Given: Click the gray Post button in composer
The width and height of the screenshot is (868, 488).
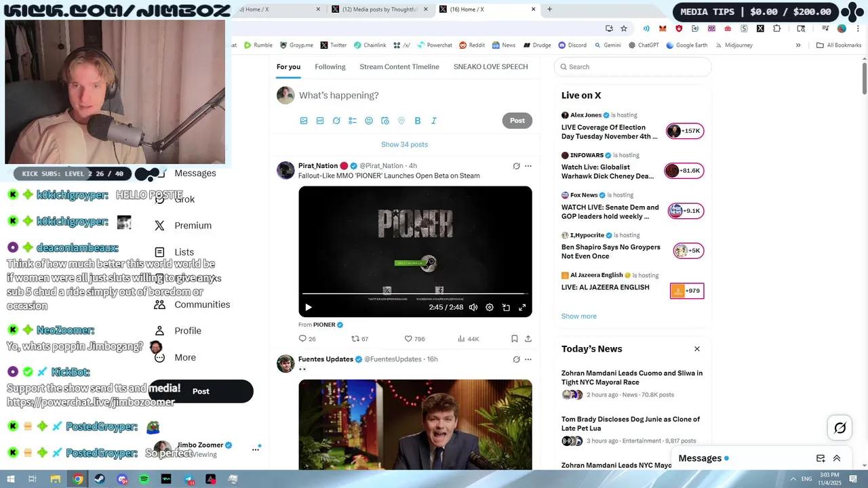Looking at the screenshot, I should 517,121.
